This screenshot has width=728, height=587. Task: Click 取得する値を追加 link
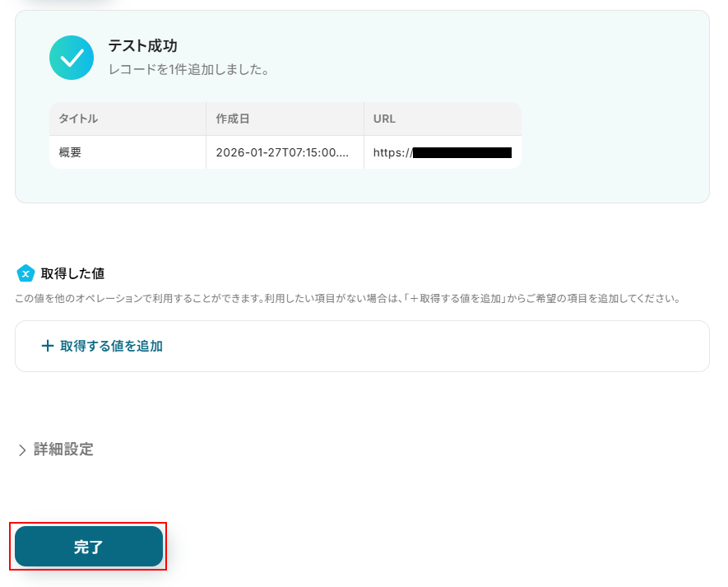pos(111,346)
